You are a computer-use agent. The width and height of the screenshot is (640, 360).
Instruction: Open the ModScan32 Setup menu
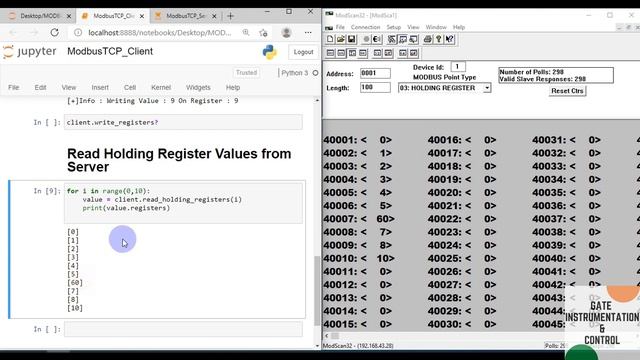pyautogui.click(x=393, y=27)
